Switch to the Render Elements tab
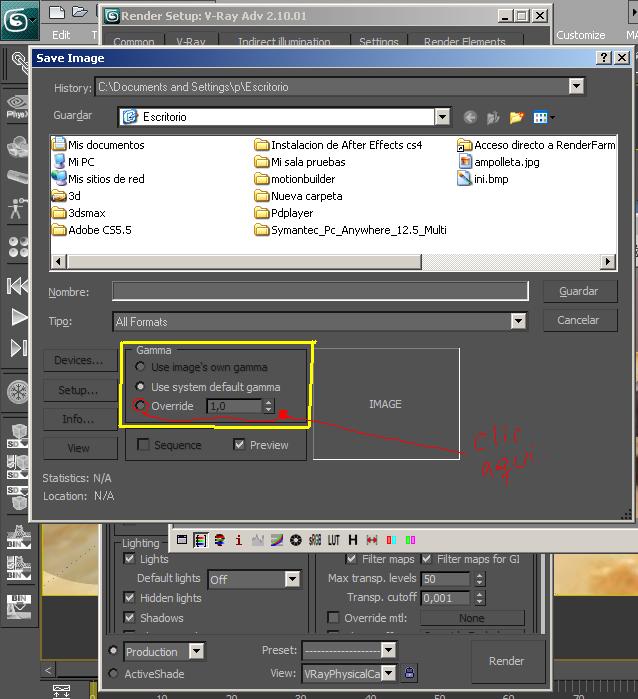Screen dimensions: 638x699 [x=465, y=41]
